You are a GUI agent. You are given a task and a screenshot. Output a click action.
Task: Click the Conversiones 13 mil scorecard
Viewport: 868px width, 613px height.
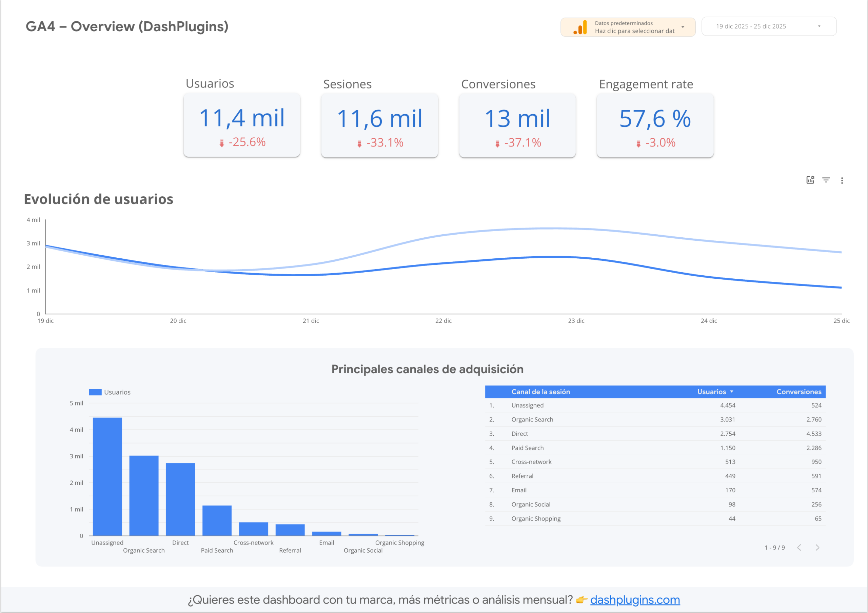pos(517,126)
